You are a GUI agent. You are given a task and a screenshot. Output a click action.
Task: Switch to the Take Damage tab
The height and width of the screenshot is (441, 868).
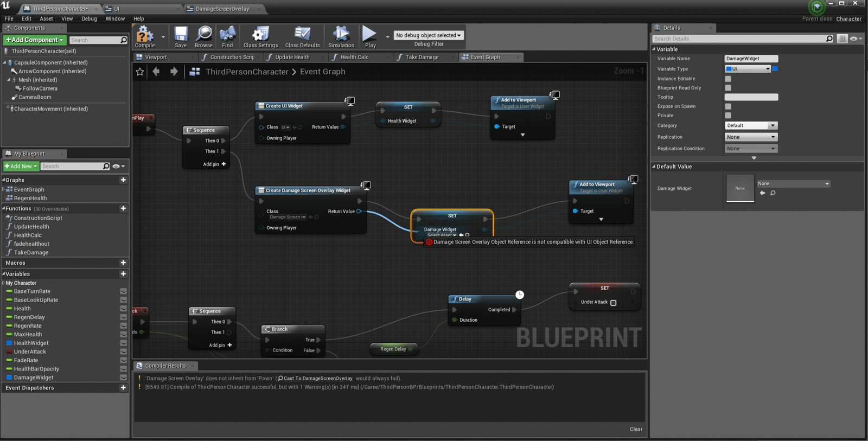pos(422,57)
